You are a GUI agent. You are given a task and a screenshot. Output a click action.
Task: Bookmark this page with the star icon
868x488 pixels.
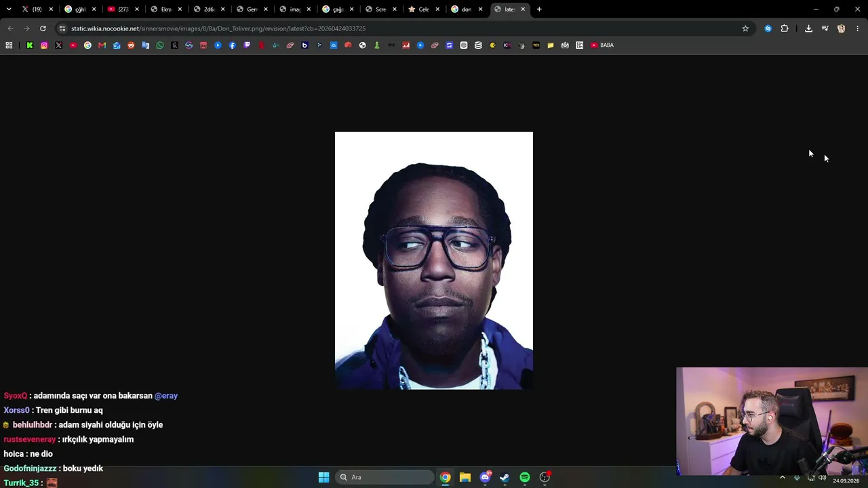click(745, 28)
